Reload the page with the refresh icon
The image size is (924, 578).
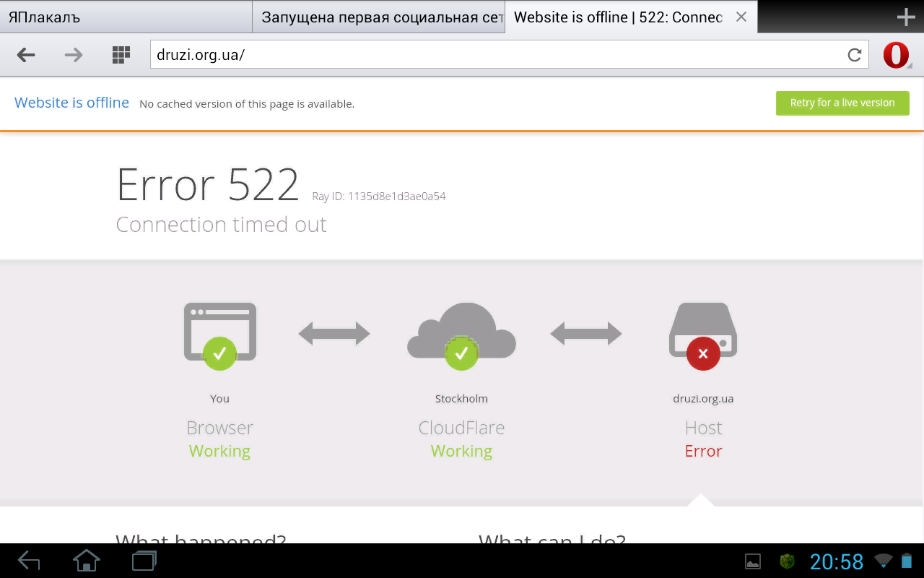tap(855, 55)
